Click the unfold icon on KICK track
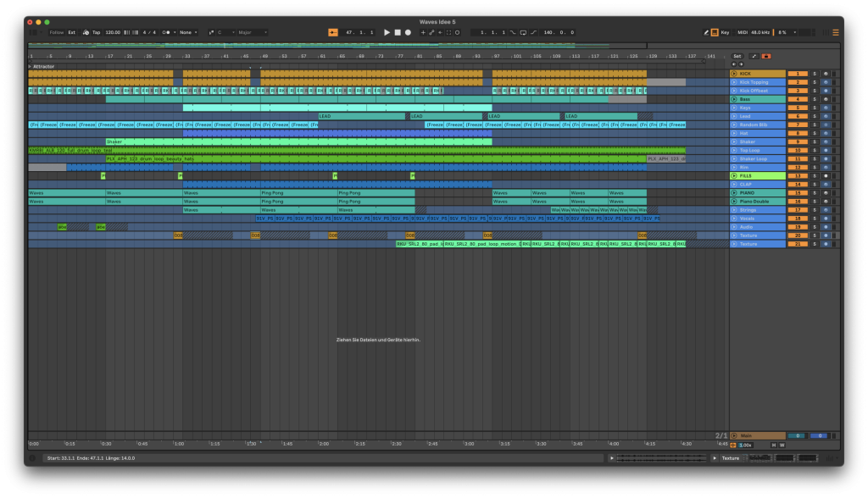This screenshot has height=498, width=868. 734,74
